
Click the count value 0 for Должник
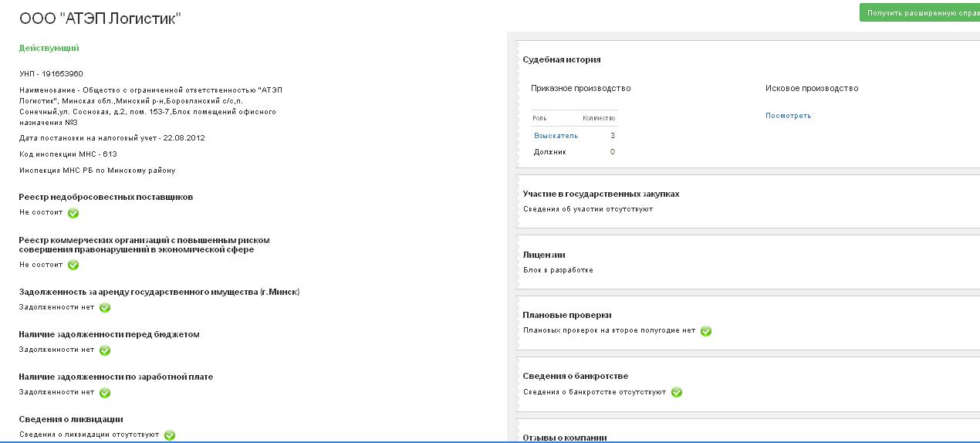613,152
